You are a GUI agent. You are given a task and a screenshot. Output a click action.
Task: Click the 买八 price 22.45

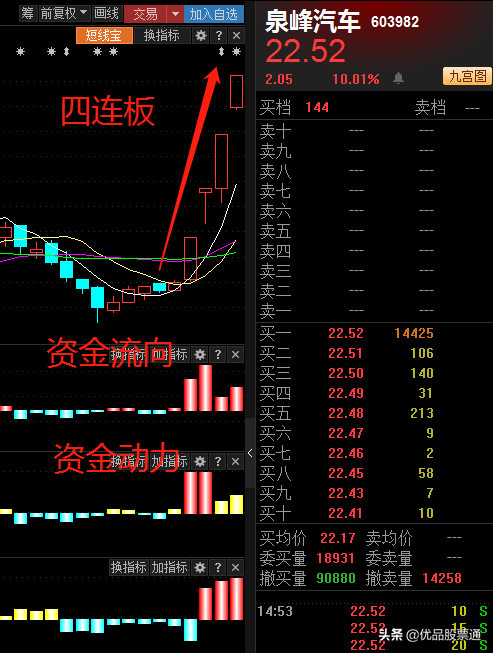[x=346, y=473]
